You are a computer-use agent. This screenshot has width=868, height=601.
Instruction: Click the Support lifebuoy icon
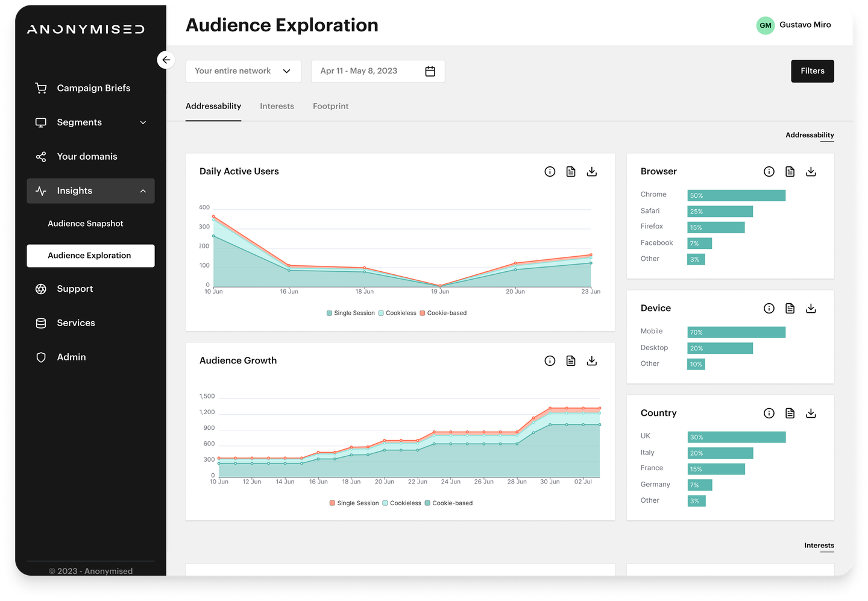click(x=41, y=289)
